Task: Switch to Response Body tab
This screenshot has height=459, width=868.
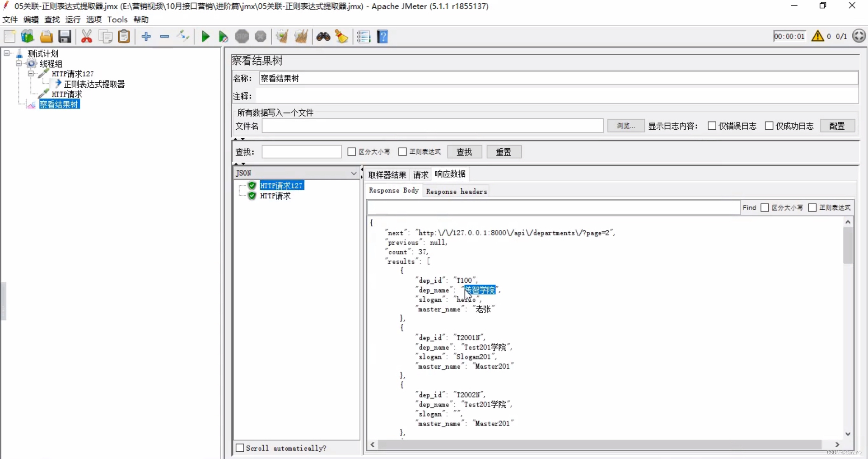Action: point(394,191)
